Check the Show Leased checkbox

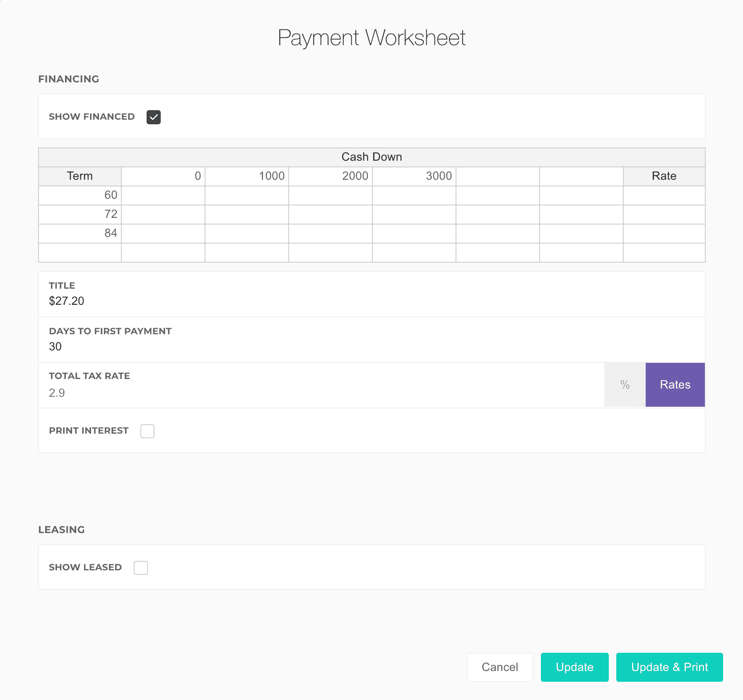point(140,568)
